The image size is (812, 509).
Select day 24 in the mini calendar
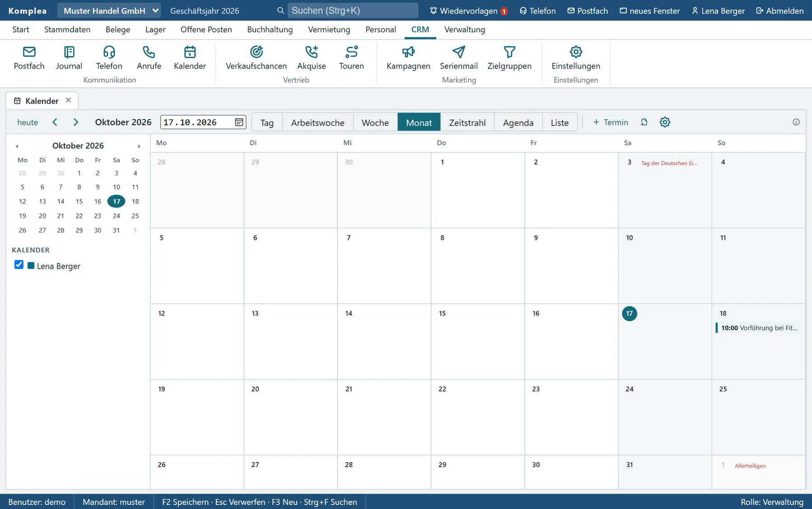(x=116, y=216)
